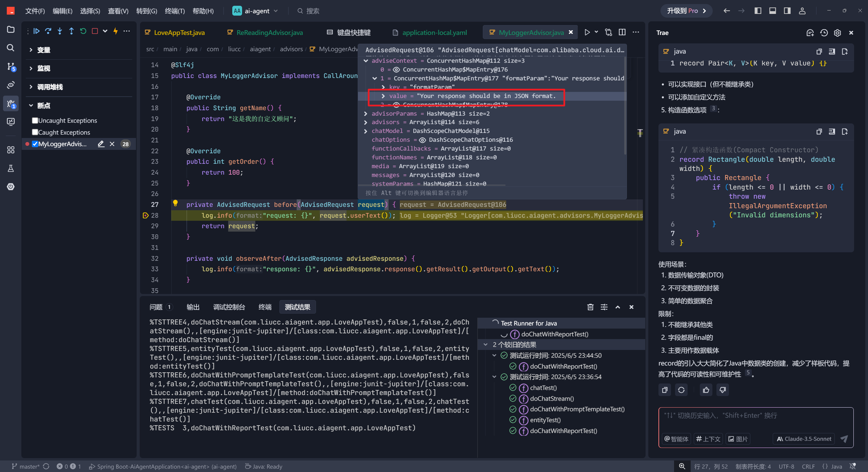Open the Search sidebar icon
The height and width of the screenshot is (472, 868).
(x=11, y=48)
